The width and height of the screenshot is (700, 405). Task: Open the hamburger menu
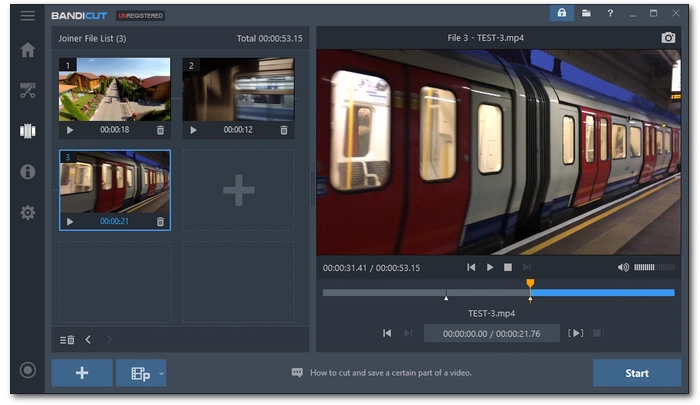coord(27,16)
